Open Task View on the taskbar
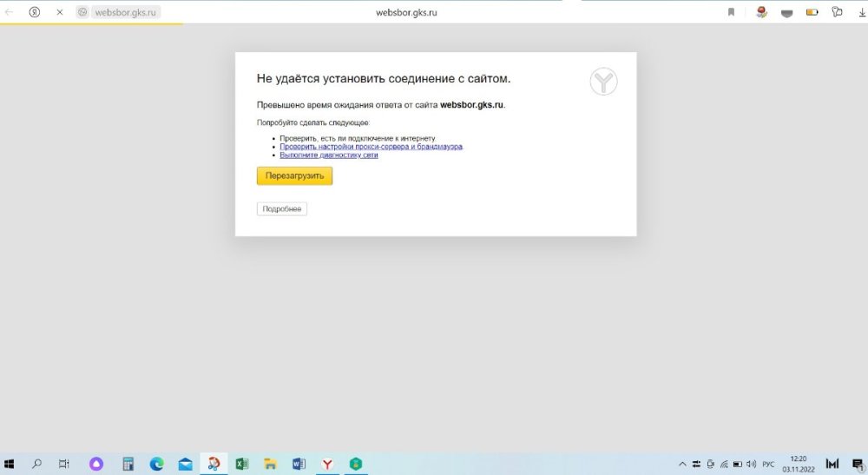Image resolution: width=868 pixels, height=475 pixels. (64, 464)
